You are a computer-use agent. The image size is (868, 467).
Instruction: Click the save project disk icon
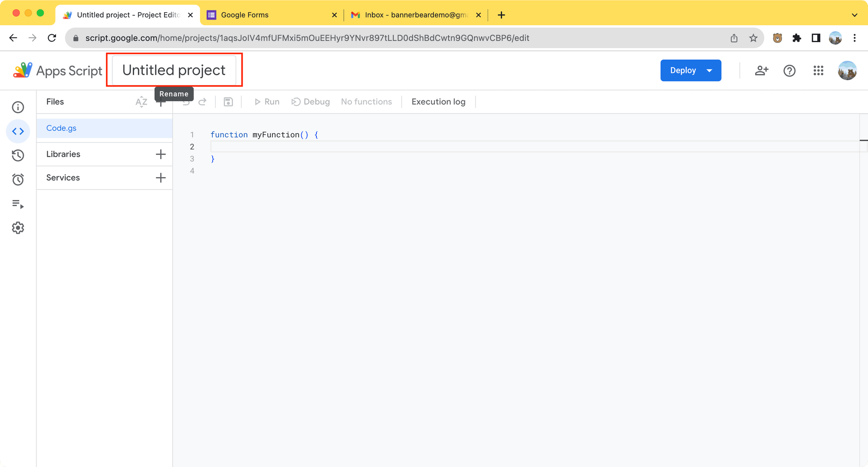point(228,102)
